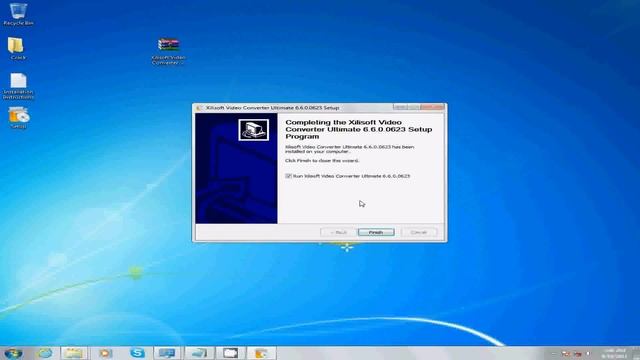640x360 pixels.
Task: Uncheck Run Xilisoft Video Converter Ultimate checkbox
Action: click(x=289, y=176)
